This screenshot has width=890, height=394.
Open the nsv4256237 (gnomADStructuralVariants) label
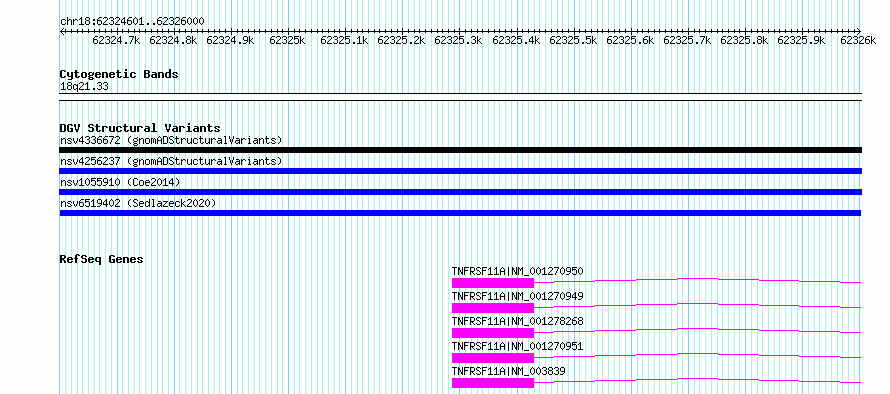coord(171,161)
